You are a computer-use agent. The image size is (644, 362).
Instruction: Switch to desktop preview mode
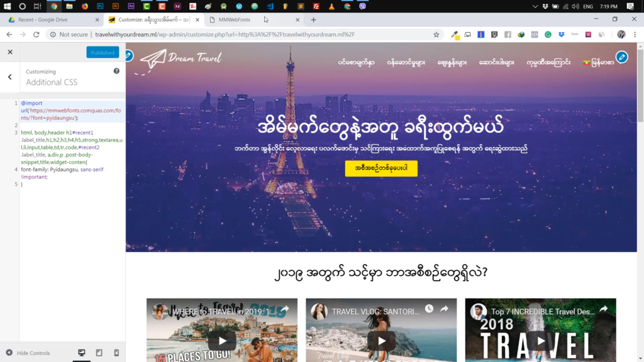pos(82,353)
